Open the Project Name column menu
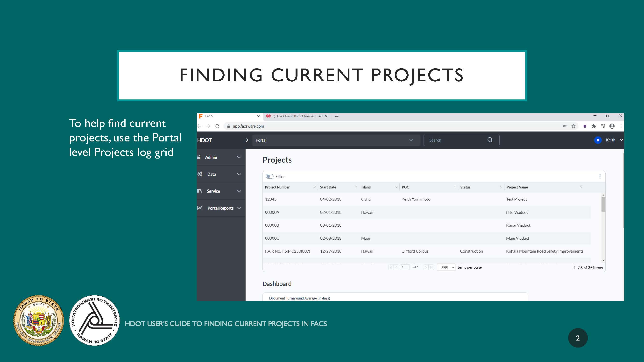The image size is (644, 362). click(581, 187)
